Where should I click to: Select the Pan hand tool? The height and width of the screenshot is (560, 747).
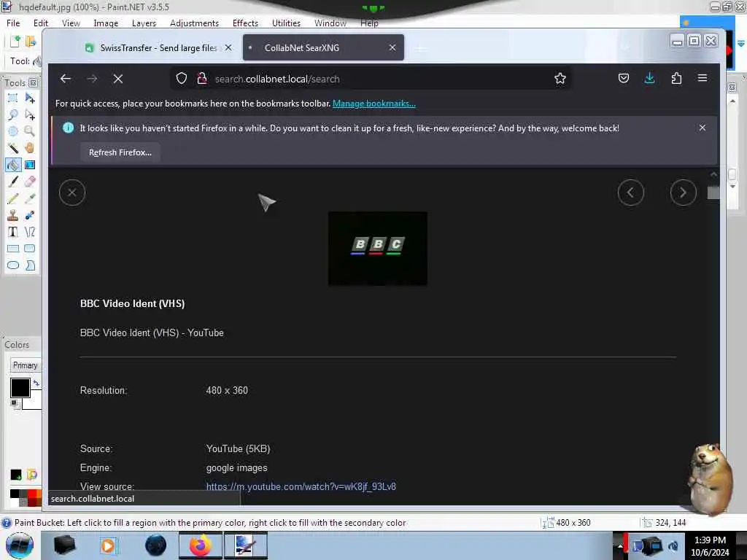29,148
